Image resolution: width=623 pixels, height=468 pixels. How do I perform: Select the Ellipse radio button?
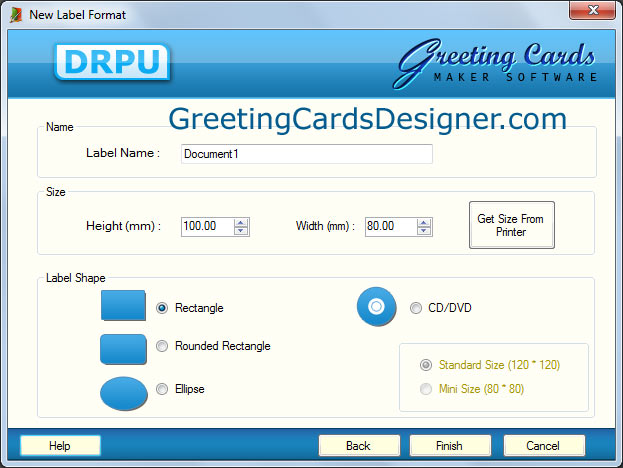(x=162, y=389)
